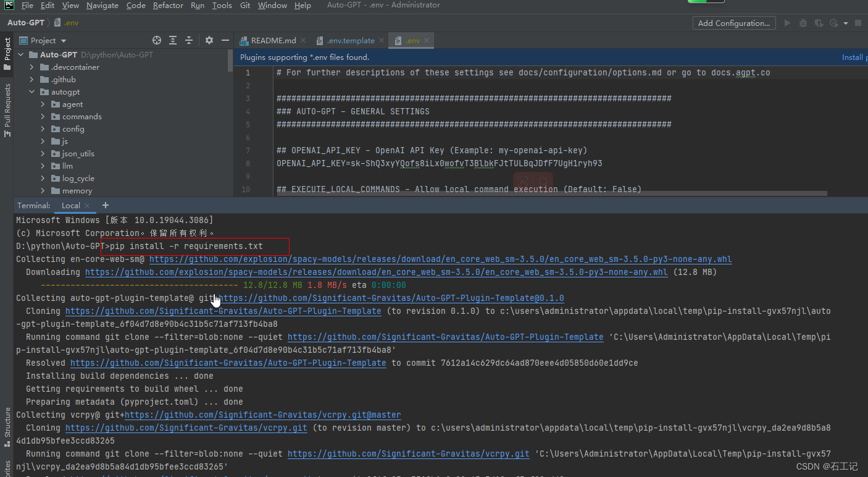The height and width of the screenshot is (477, 868).
Task: Click line number 10 in editor gutter
Action: coord(246,190)
